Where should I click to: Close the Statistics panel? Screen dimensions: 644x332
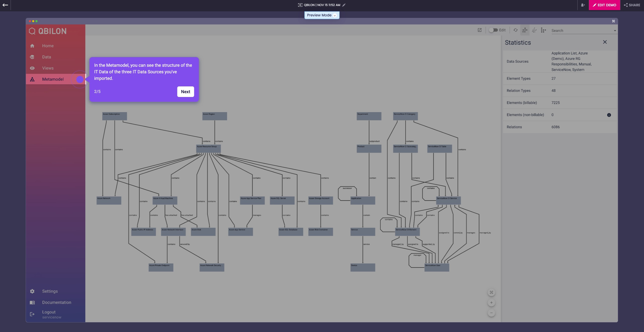pos(605,42)
